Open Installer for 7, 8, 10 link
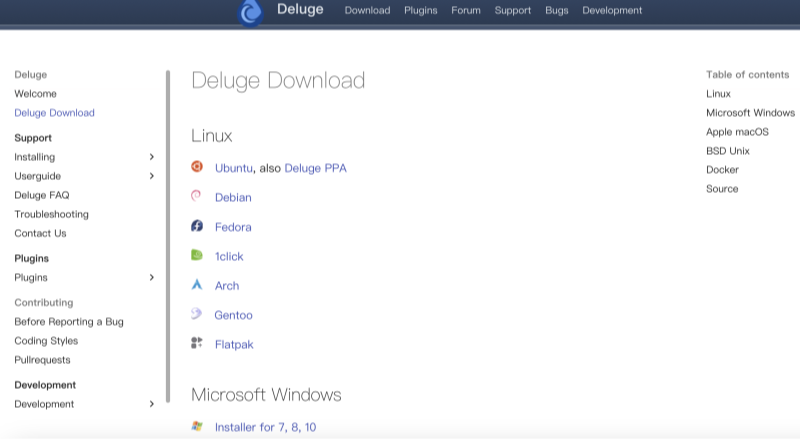This screenshot has height=439, width=800. point(265,427)
